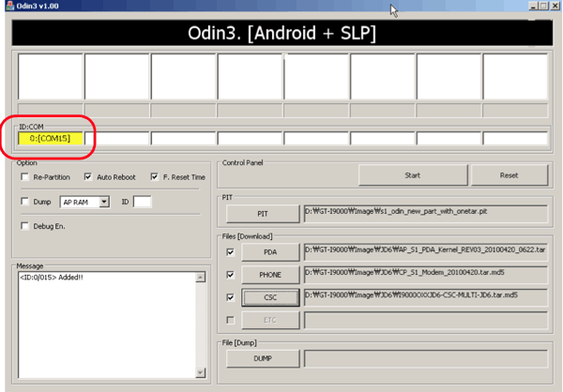
Task: Uncheck the Auto Reboot option
Action: [88, 176]
